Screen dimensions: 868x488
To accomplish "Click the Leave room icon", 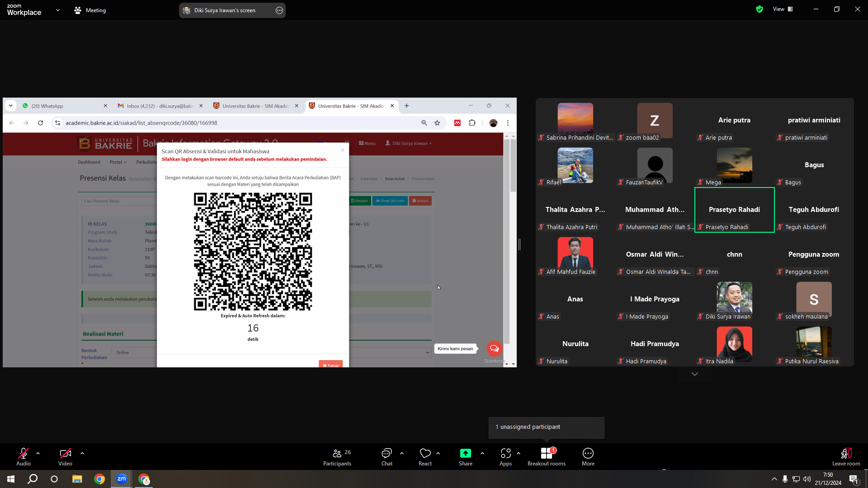I will [x=846, y=453].
